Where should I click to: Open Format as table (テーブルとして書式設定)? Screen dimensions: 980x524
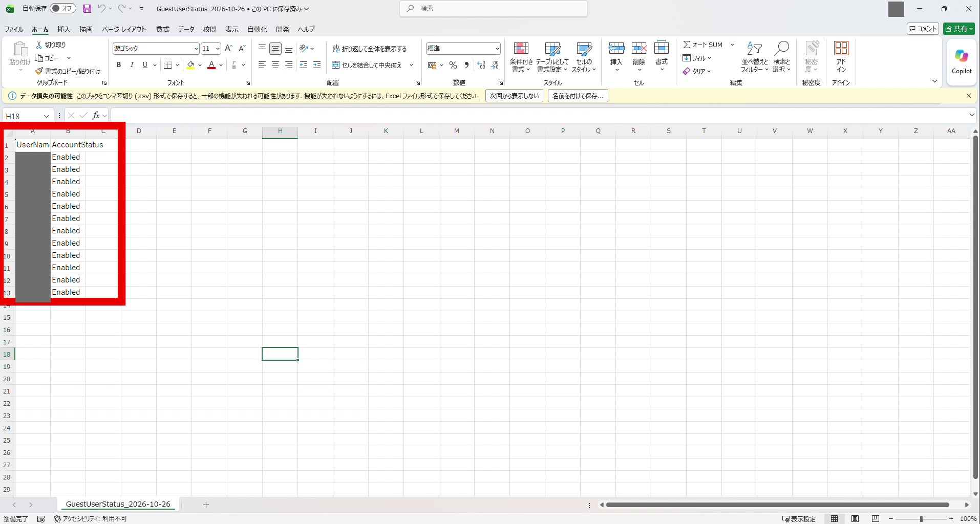552,57
